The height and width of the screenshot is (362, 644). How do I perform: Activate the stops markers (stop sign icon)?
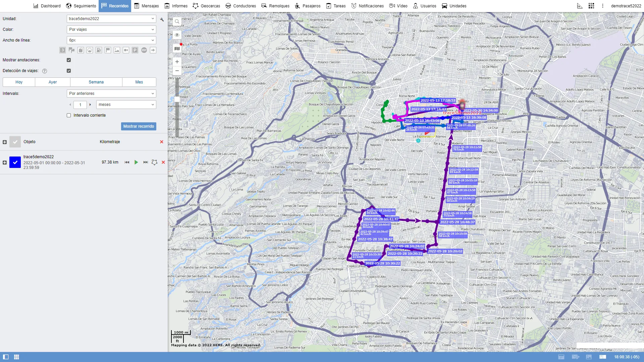coord(144,50)
